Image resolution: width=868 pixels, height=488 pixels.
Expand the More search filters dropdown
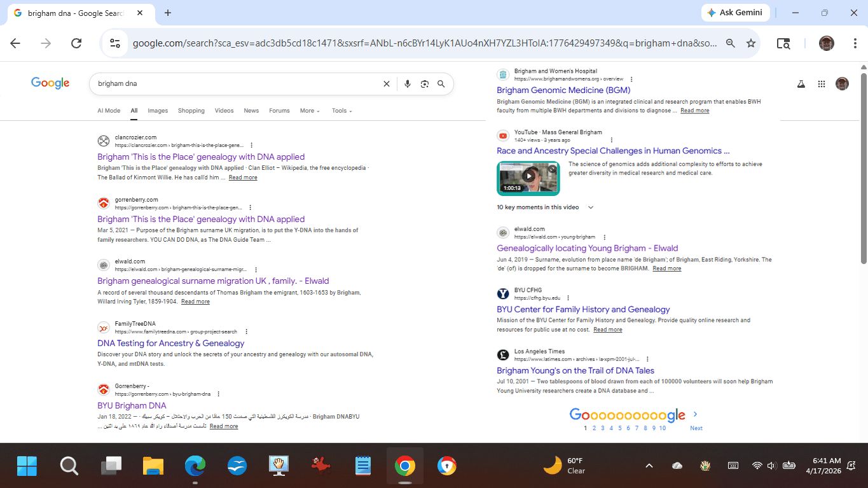[310, 111]
